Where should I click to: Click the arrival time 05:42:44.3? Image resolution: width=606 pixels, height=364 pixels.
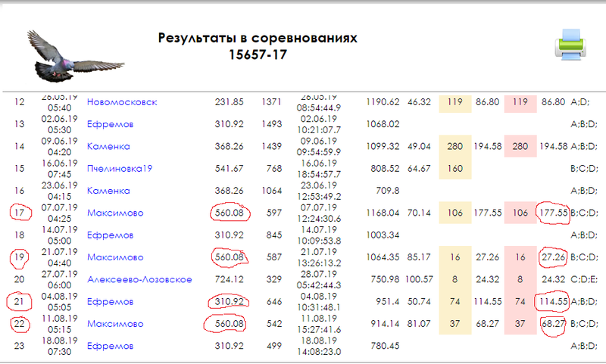coord(319,285)
